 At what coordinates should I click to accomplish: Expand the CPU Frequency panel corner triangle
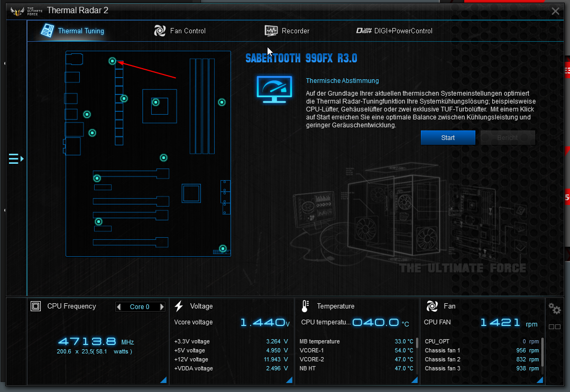point(163,380)
